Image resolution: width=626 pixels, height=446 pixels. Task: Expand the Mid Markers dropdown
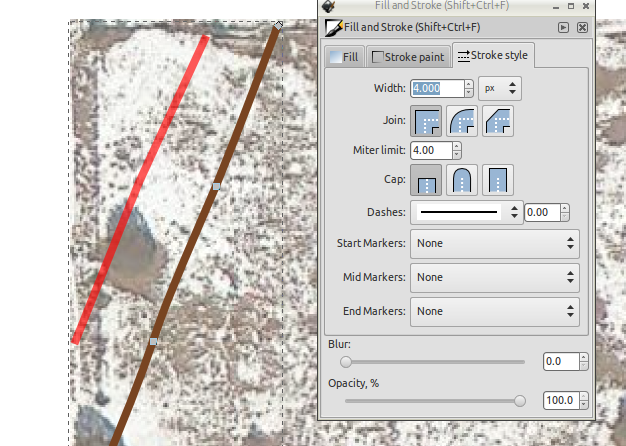494,277
